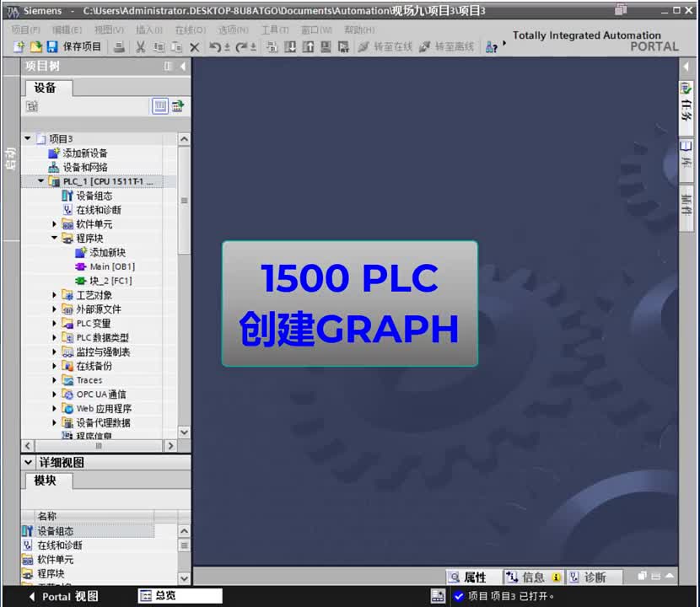Click the open project toolbar icon

point(35,46)
